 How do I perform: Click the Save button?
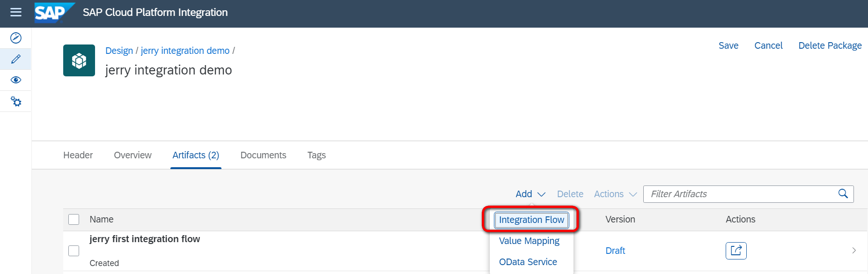pos(728,45)
